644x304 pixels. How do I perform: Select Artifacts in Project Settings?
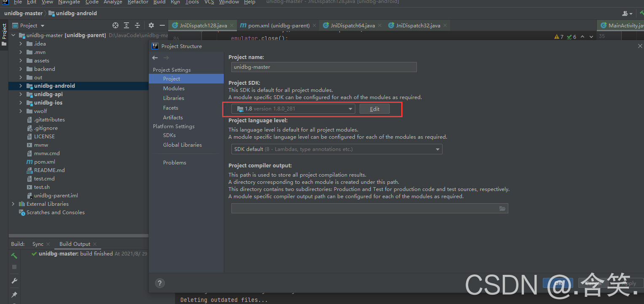pyautogui.click(x=173, y=118)
